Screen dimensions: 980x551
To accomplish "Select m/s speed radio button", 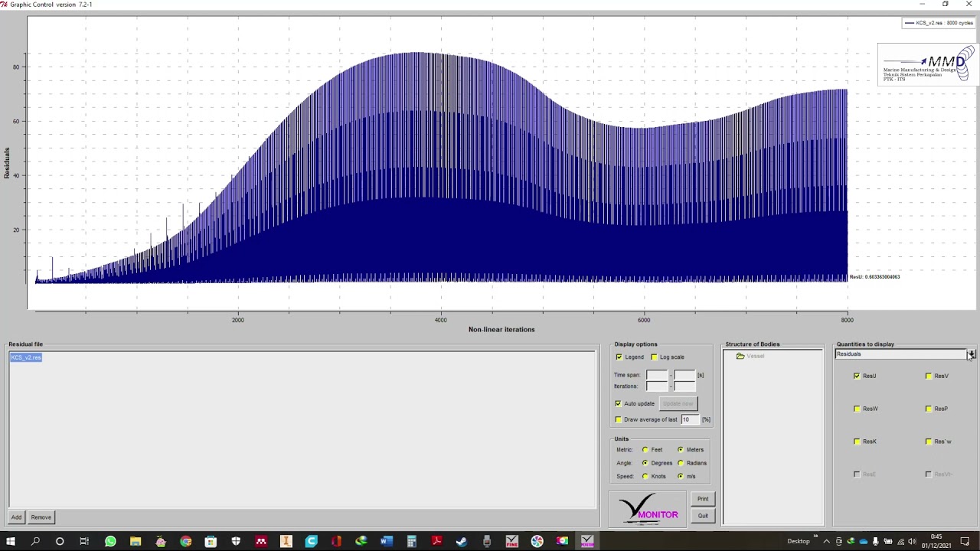I will click(681, 476).
